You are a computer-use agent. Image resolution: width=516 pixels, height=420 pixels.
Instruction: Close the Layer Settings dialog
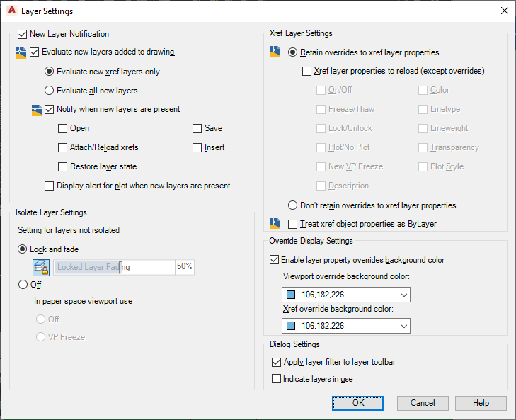(504, 11)
